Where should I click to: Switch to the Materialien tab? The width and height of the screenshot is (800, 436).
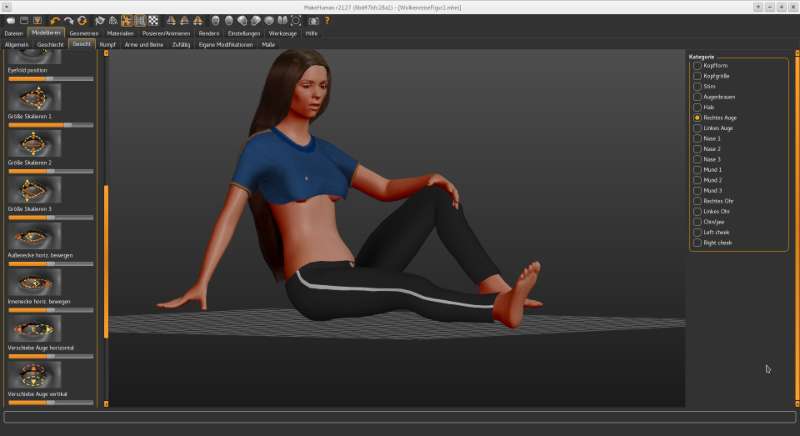[x=120, y=33]
